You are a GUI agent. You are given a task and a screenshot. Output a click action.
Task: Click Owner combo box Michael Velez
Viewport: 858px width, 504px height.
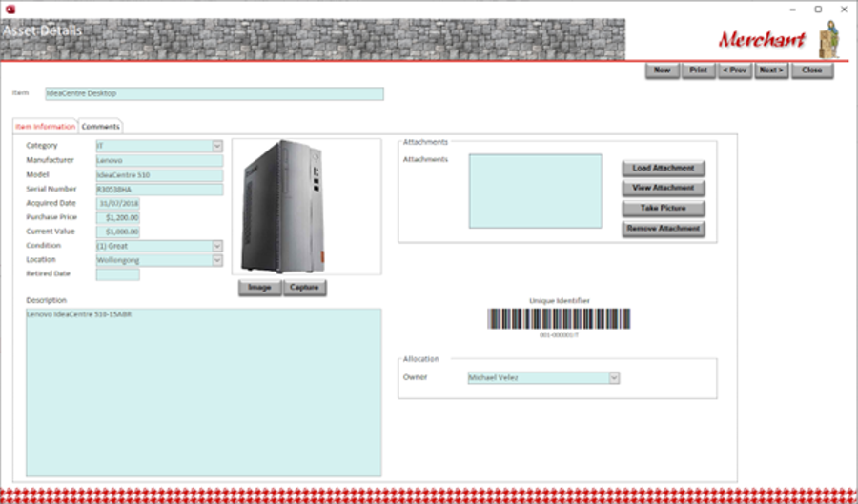pos(539,377)
